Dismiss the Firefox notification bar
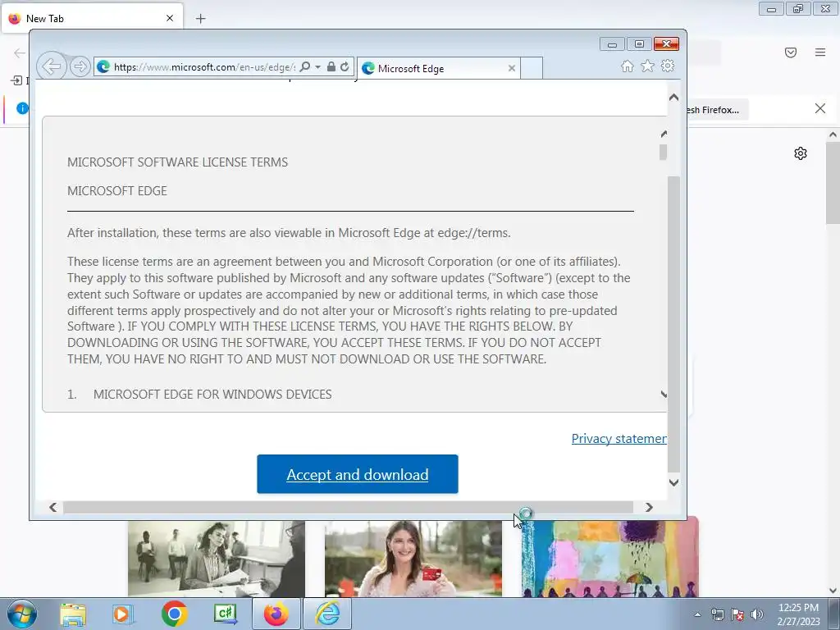 pos(820,109)
